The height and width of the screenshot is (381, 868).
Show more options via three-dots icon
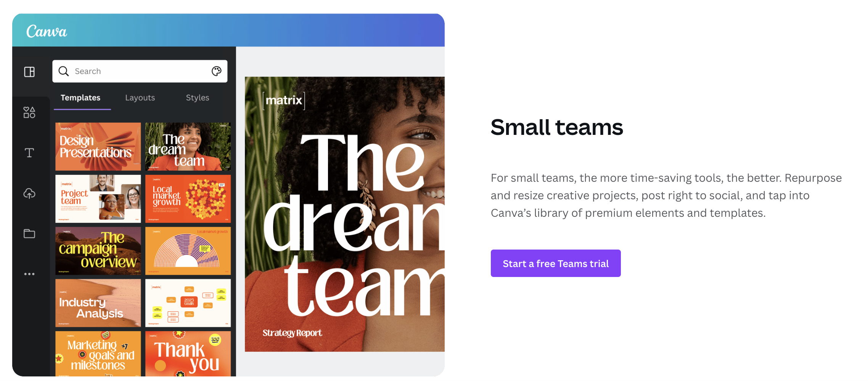(x=29, y=274)
